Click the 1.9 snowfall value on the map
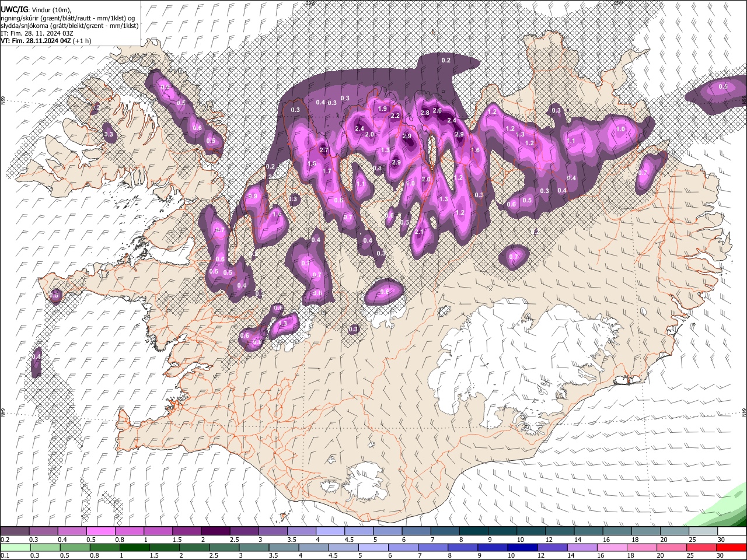Viewport: 747px width, 560px height. [383, 109]
